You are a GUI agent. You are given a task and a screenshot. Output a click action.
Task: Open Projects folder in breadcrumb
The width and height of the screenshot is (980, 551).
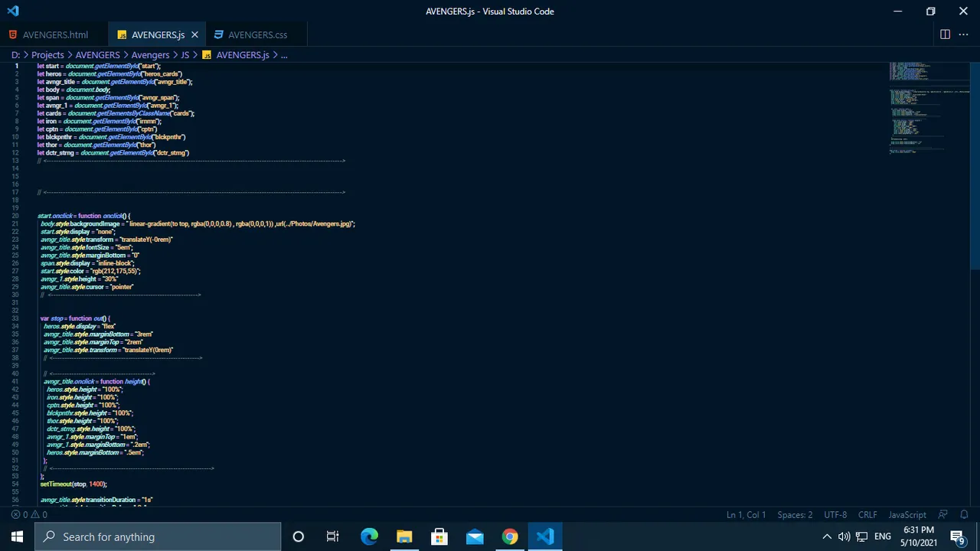47,55
